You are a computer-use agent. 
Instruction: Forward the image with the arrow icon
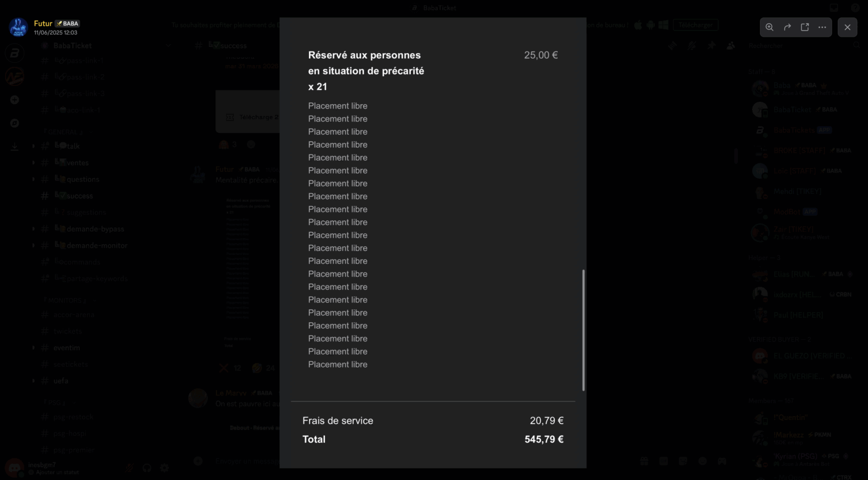[787, 27]
